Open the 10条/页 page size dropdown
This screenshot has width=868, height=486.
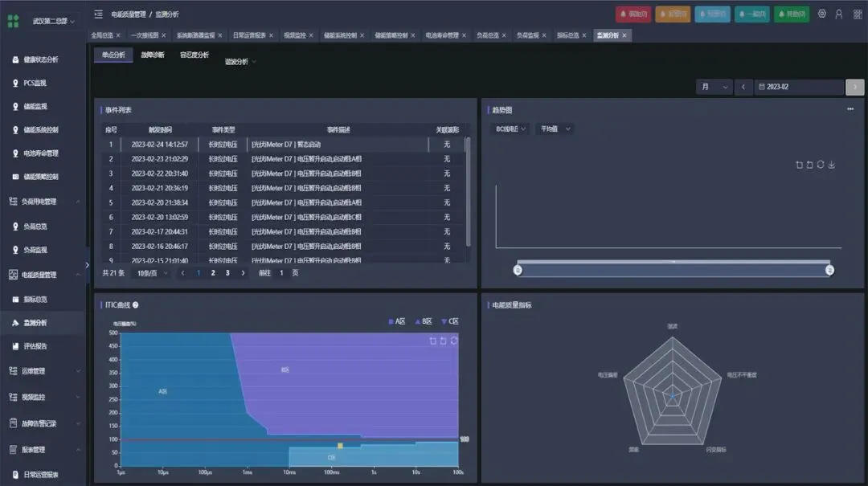[152, 273]
